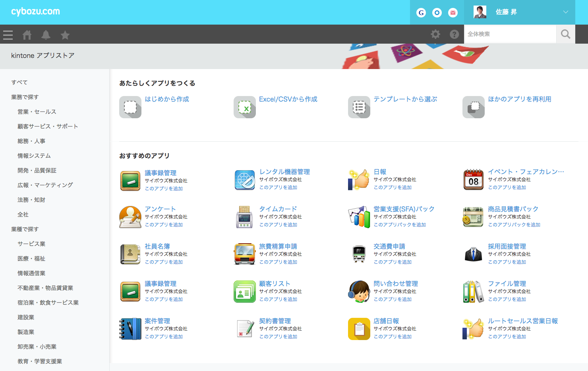The width and height of the screenshot is (588, 371).
Task: Open the hamburger menu in header
Action: (8, 35)
